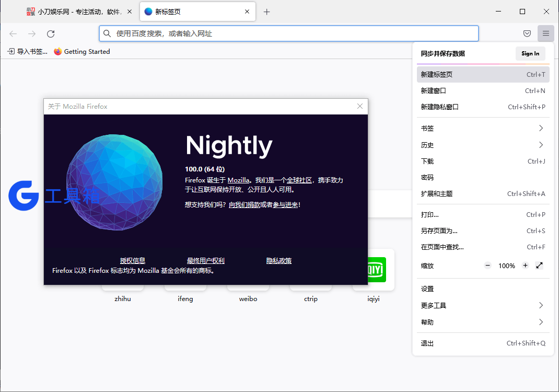This screenshot has width=559, height=392.
Task: Select 退出 to quit the browser
Action: click(483, 343)
